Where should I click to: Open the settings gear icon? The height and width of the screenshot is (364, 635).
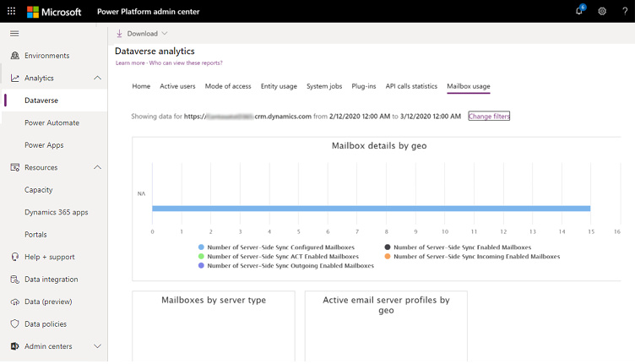coord(602,11)
